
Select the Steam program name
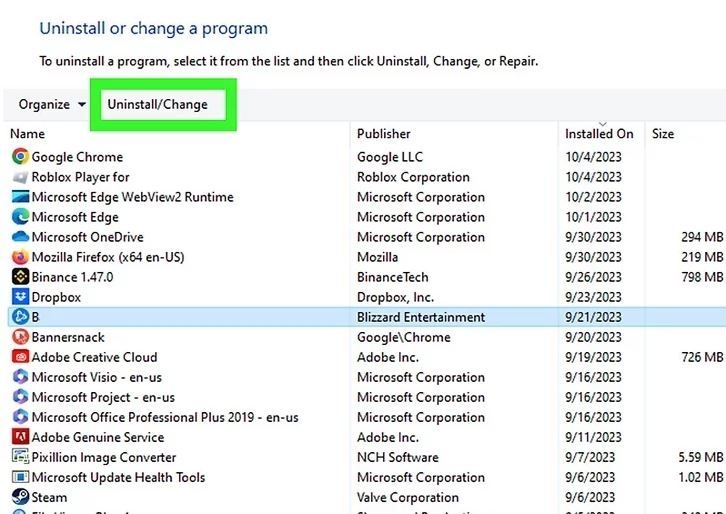coord(49,497)
